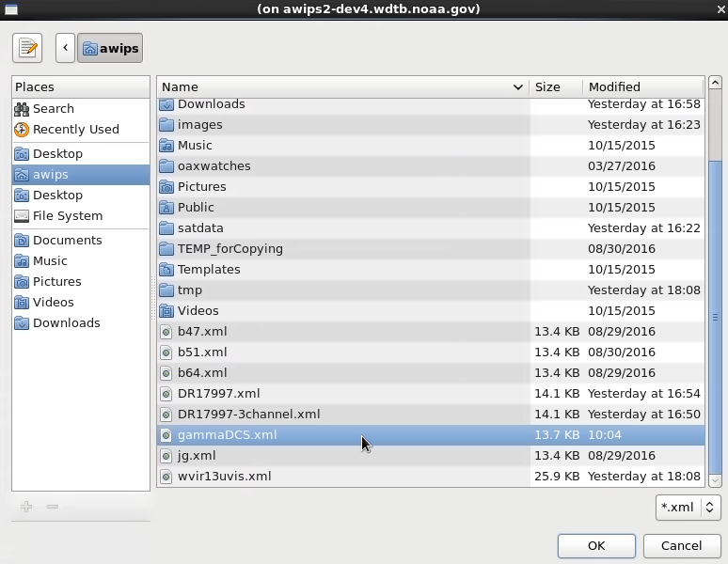Sort the list by the Name column
The height and width of the screenshot is (564, 728).
tap(342, 86)
